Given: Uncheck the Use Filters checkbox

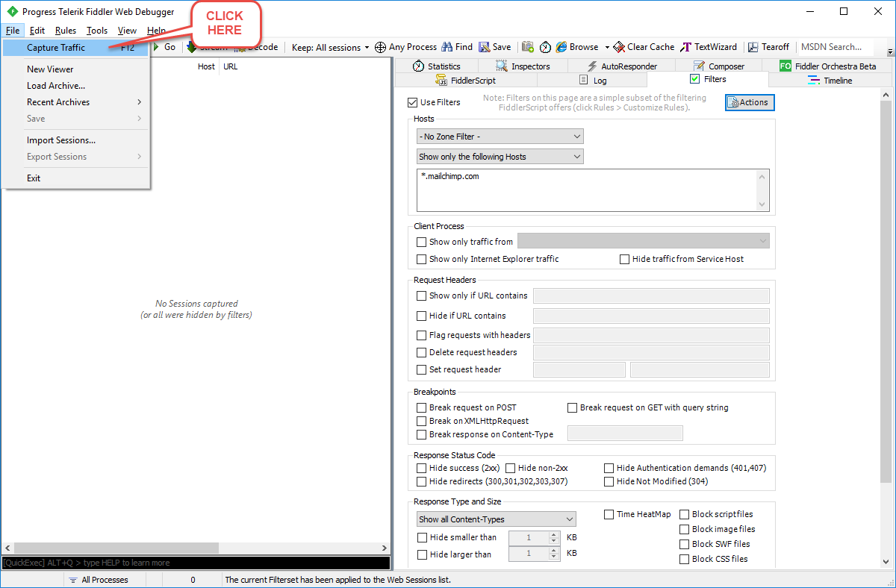Looking at the screenshot, I should tap(413, 102).
